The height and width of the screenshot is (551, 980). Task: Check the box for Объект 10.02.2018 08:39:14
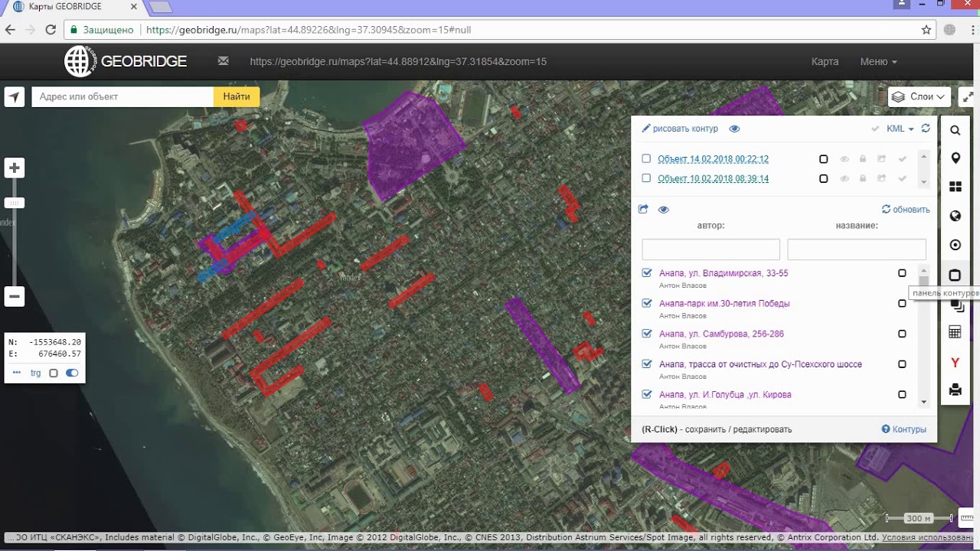pos(646,178)
